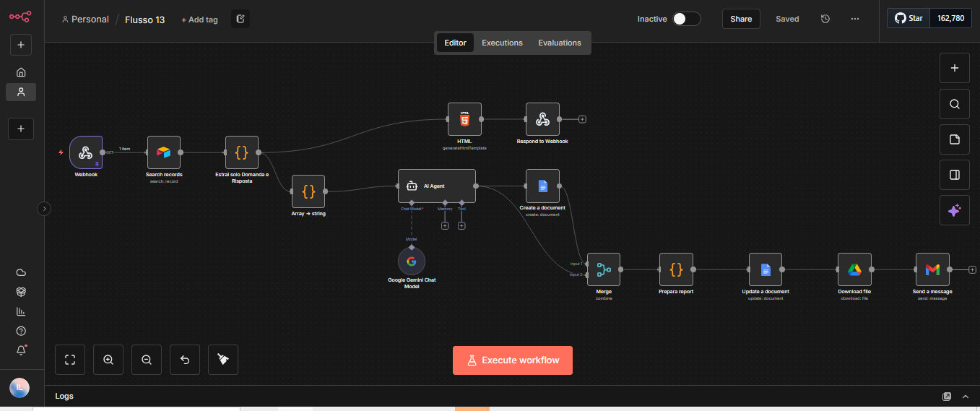Click the zoom in magnifier button
Screen dimensions: 980x411
108,360
